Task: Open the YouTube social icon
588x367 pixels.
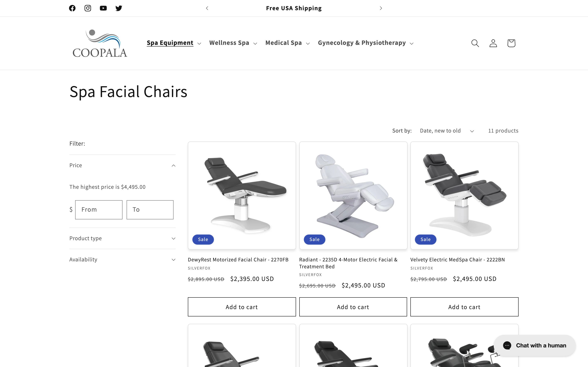Action: pos(103,8)
